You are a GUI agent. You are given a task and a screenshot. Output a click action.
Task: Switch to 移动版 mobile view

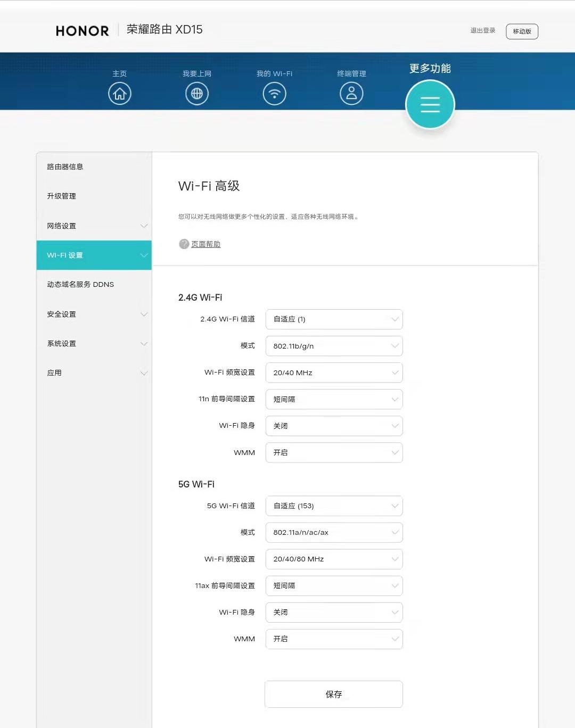tap(521, 31)
